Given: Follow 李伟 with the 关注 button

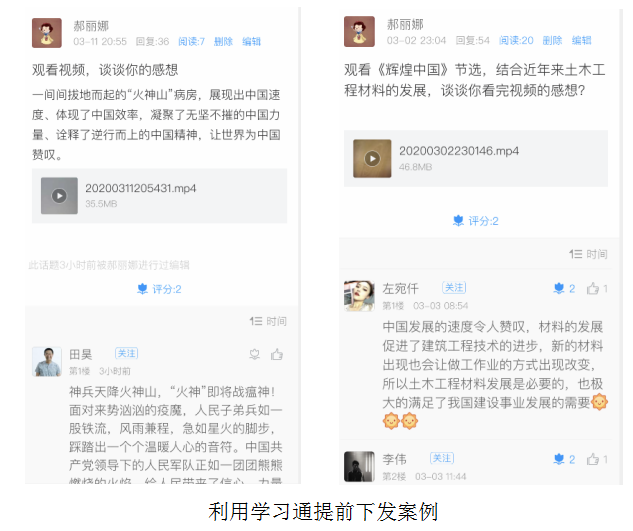Looking at the screenshot, I should pos(442,458).
